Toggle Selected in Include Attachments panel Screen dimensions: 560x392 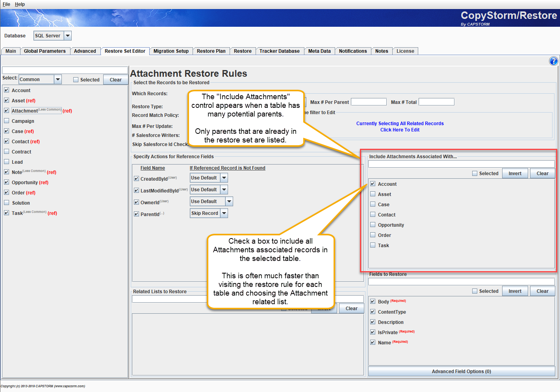pos(475,174)
